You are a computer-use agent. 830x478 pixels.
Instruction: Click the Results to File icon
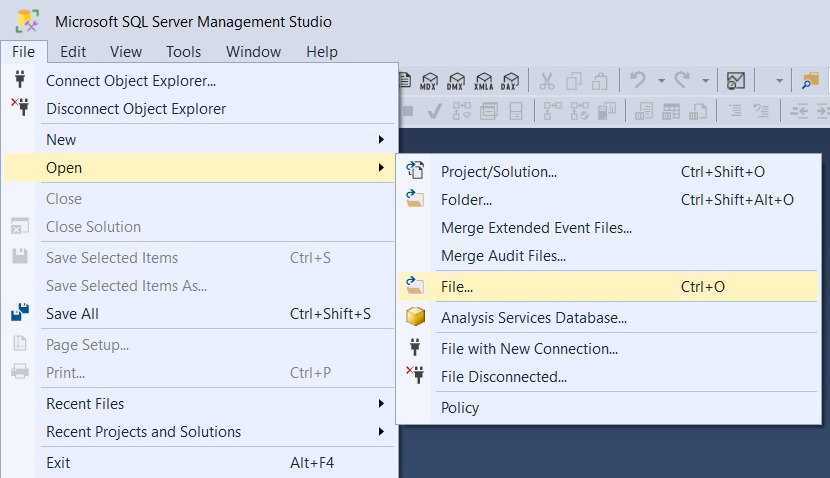point(698,111)
